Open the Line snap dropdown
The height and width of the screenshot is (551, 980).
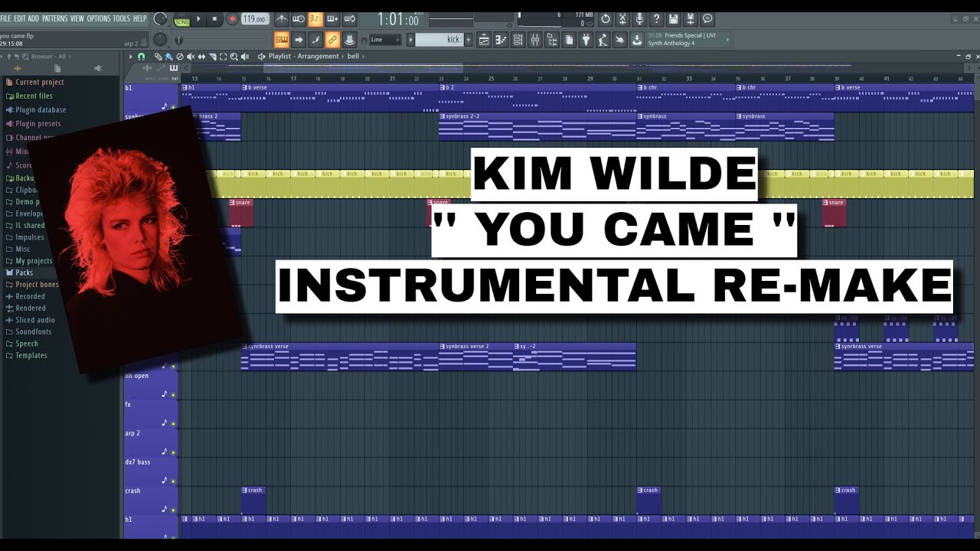(387, 40)
